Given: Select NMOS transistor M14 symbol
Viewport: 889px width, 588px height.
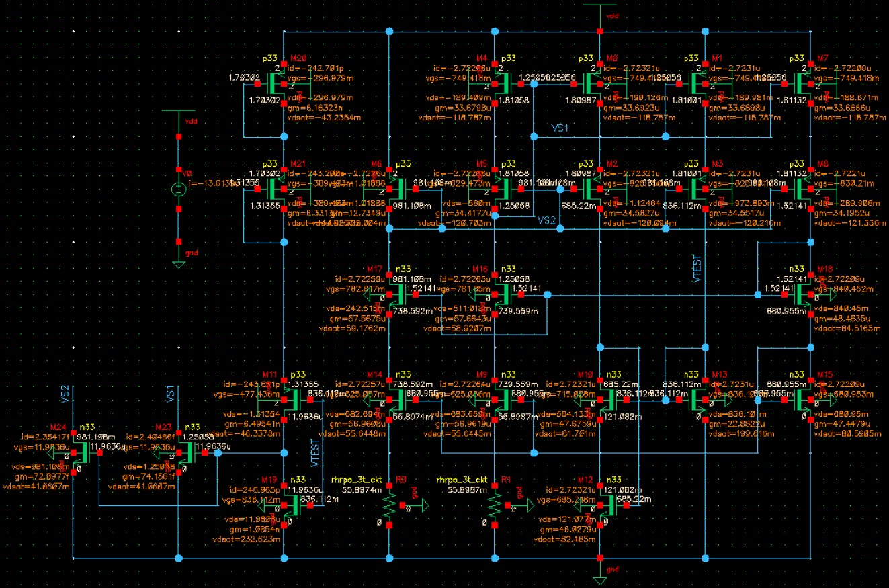Looking at the screenshot, I should (398, 401).
